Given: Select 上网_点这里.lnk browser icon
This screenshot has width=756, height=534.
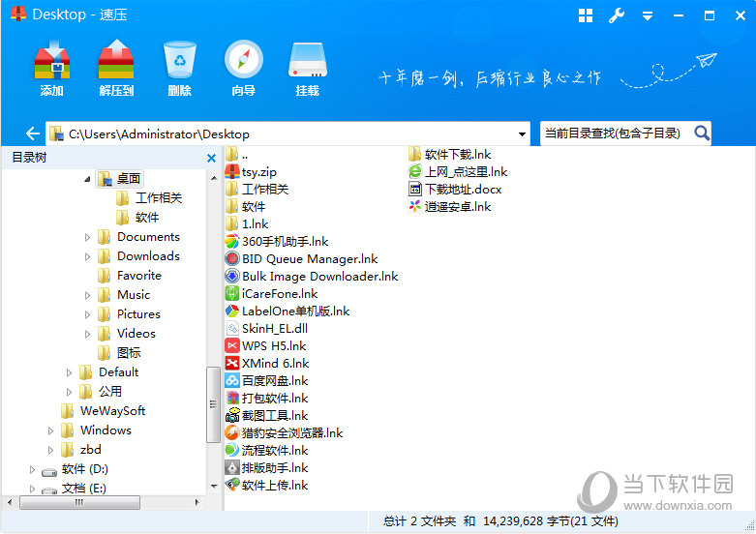Looking at the screenshot, I should tap(414, 171).
